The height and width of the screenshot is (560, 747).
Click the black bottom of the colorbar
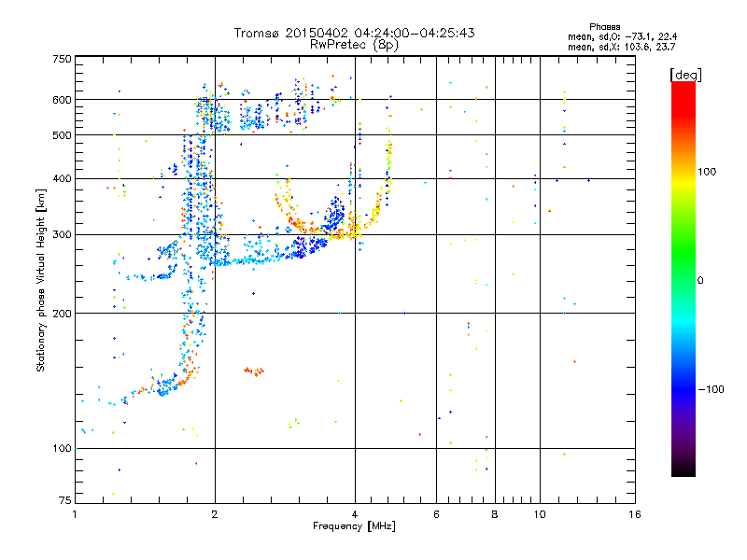coord(684,469)
